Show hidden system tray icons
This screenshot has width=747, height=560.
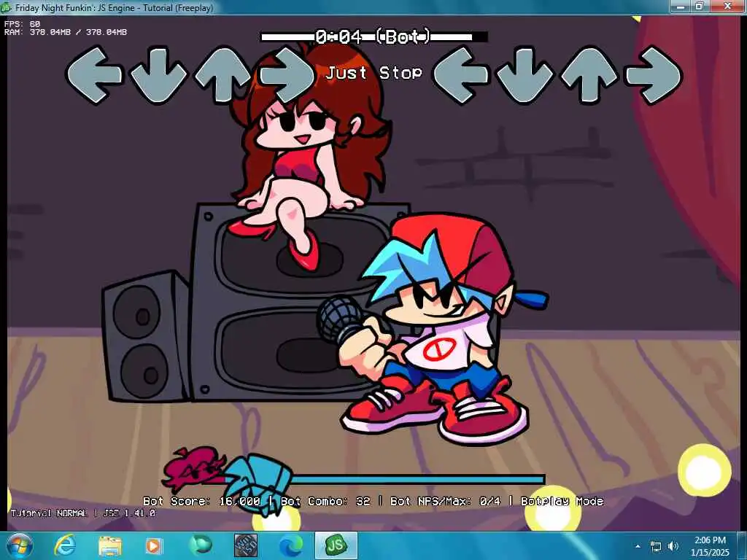click(x=638, y=547)
